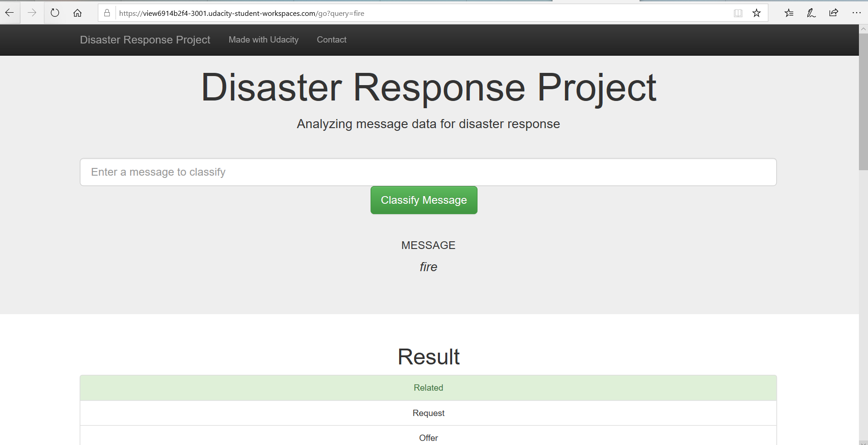The image size is (868, 445).
Task: Click the 'Result' heading
Action: [429, 357]
